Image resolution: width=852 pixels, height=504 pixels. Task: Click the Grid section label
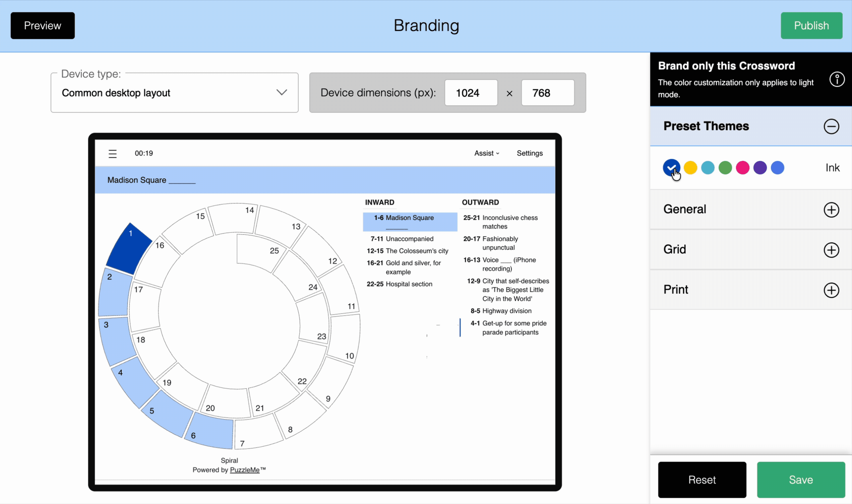675,250
